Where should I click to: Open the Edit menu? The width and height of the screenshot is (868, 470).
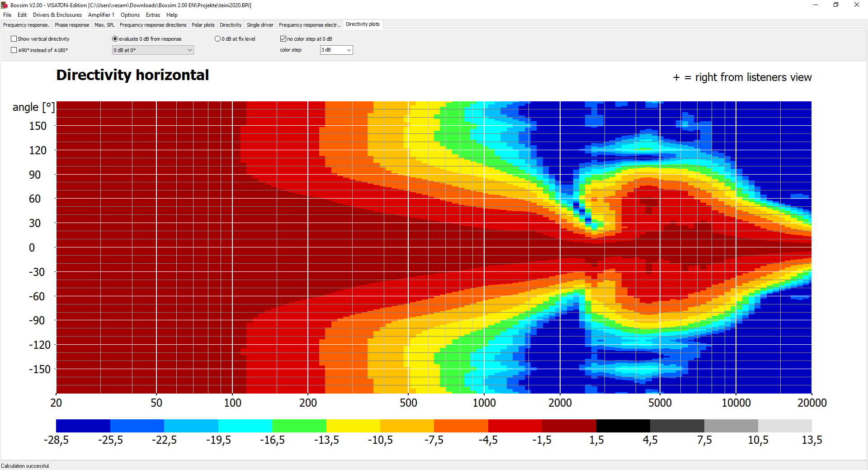click(x=22, y=15)
